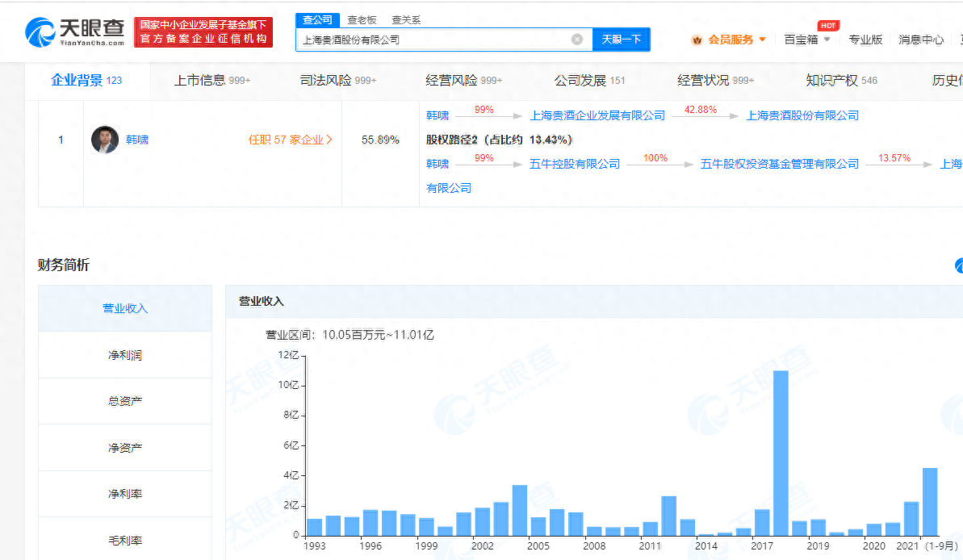Click 股权路径2 (占比约 13.43%) heading
The width and height of the screenshot is (963, 560).
pos(500,140)
